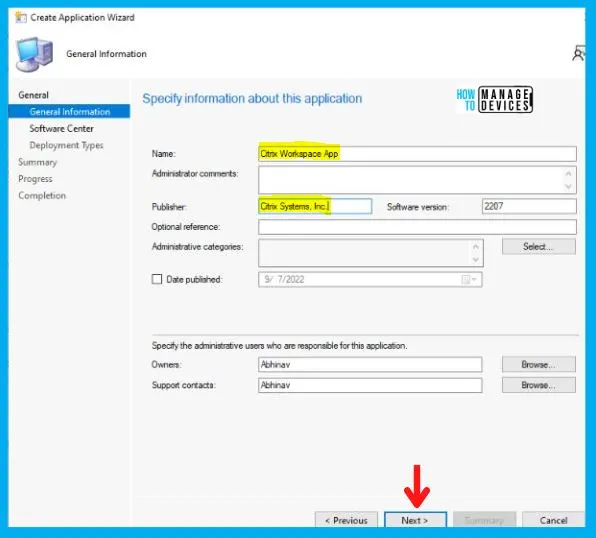Select the Completion step in sidebar

coord(42,195)
